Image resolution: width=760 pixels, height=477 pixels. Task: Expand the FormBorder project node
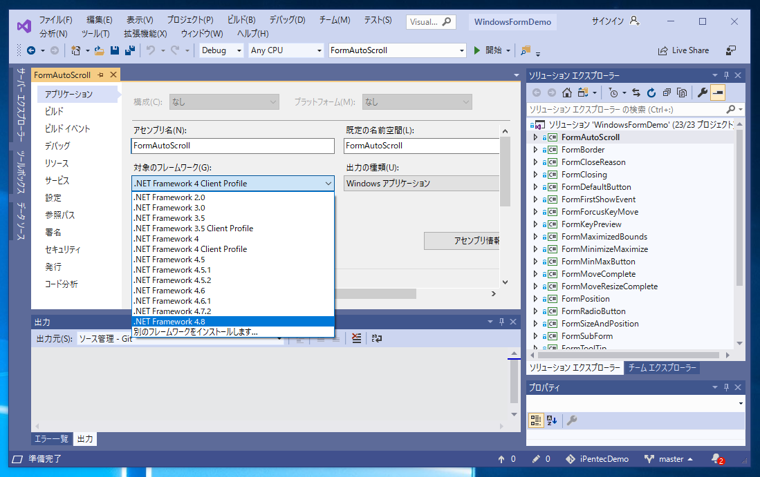[x=535, y=150]
